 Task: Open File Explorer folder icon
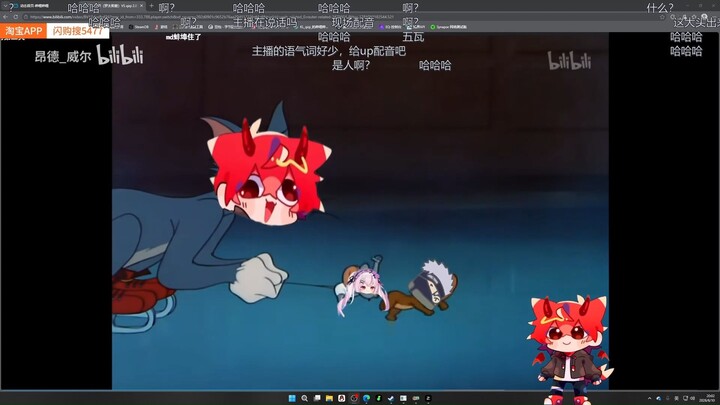coord(329,398)
